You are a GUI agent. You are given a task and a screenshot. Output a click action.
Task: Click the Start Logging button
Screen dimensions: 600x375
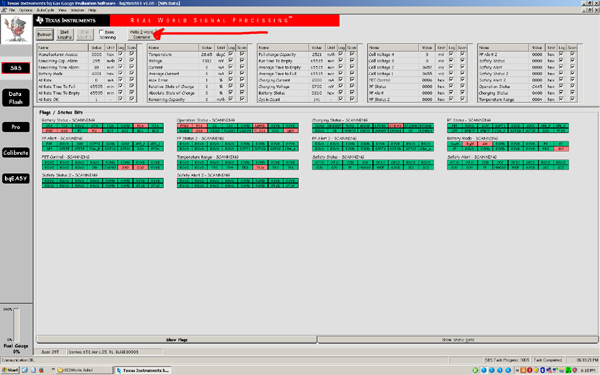click(65, 35)
